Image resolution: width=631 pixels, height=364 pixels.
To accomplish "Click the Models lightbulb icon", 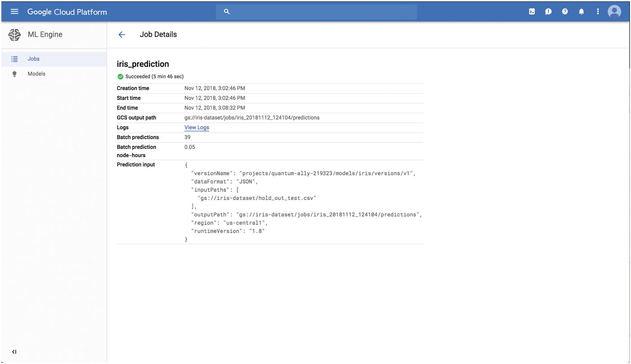I will pyautogui.click(x=14, y=74).
